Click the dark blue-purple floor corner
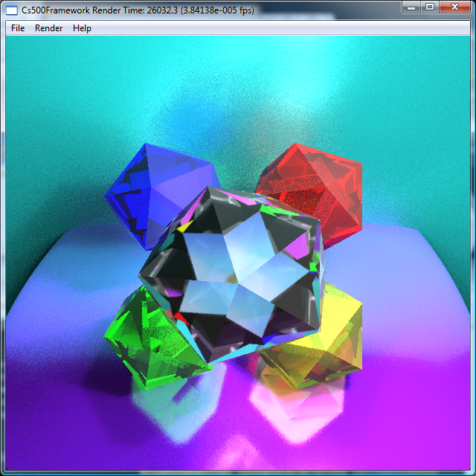 pos(37,446)
